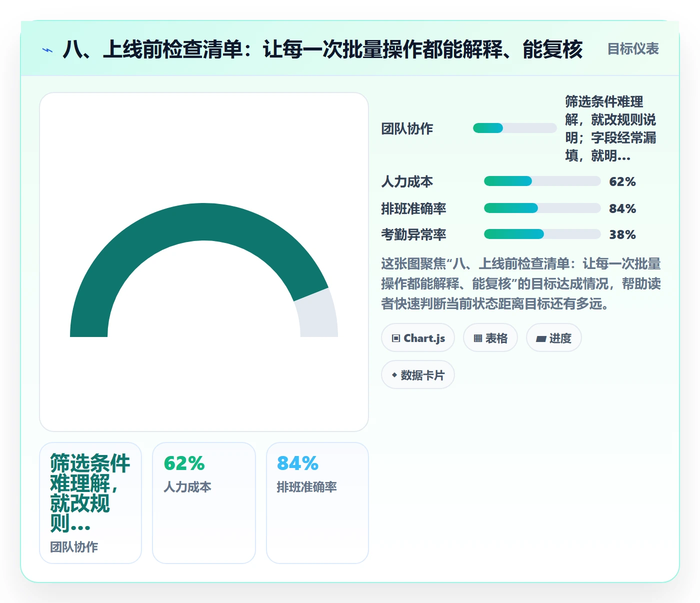Viewport: 700px width, 603px height.
Task: Click the 数据卡片 tag chip
Action: coord(418,375)
